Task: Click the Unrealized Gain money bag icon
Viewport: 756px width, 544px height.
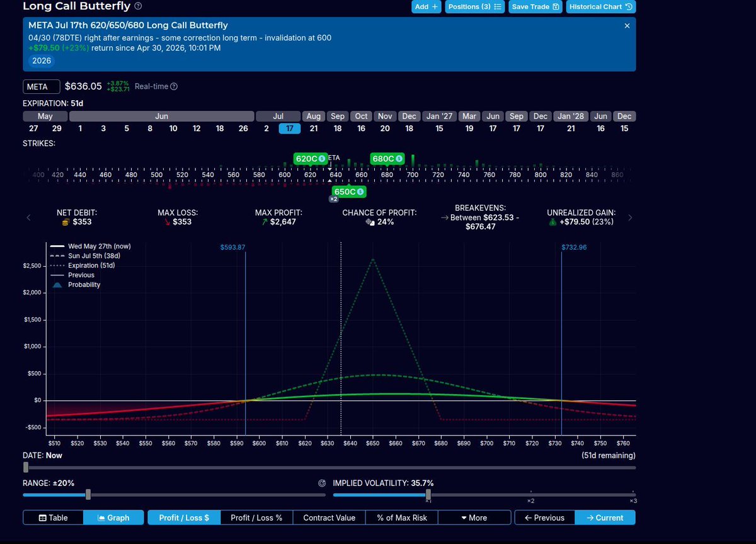Action: point(553,222)
